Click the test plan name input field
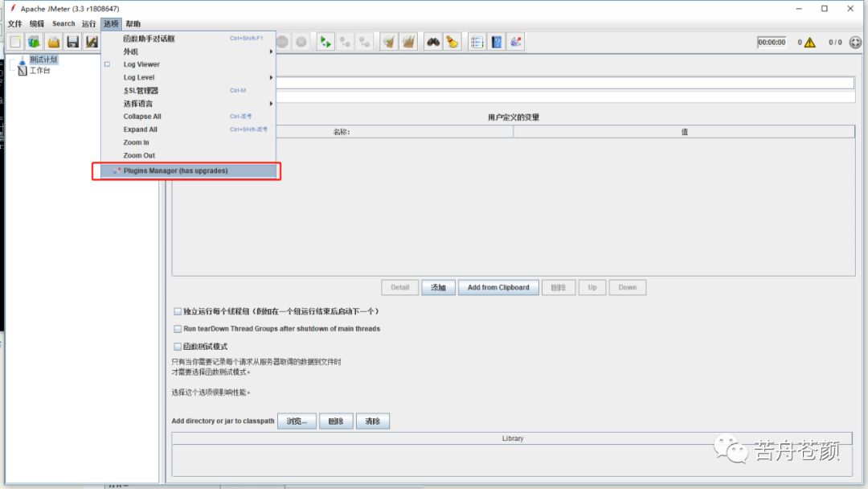This screenshot has width=868, height=489. pos(565,83)
